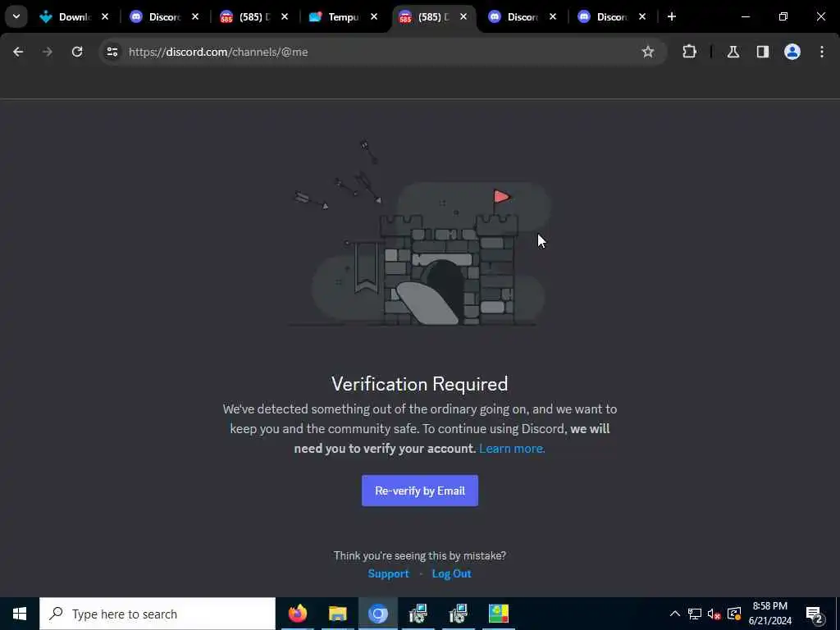
Task: Click the discord.com address bar URL
Action: pos(218,52)
